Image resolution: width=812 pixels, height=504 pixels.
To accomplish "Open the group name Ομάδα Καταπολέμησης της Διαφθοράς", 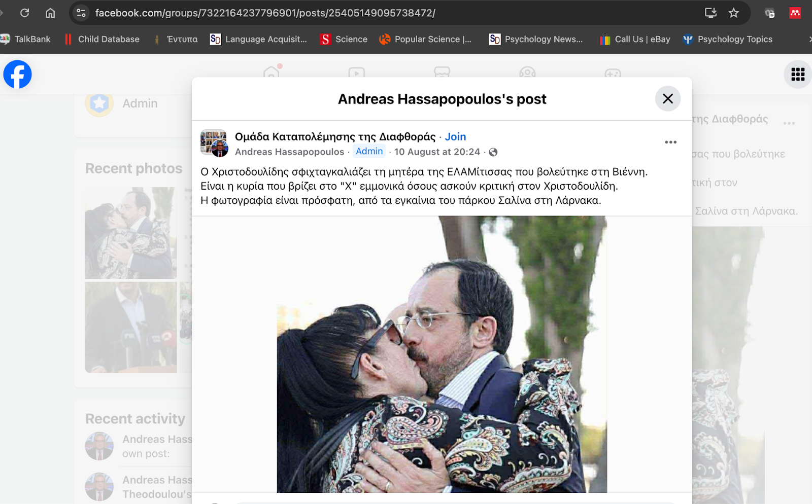I will [335, 136].
